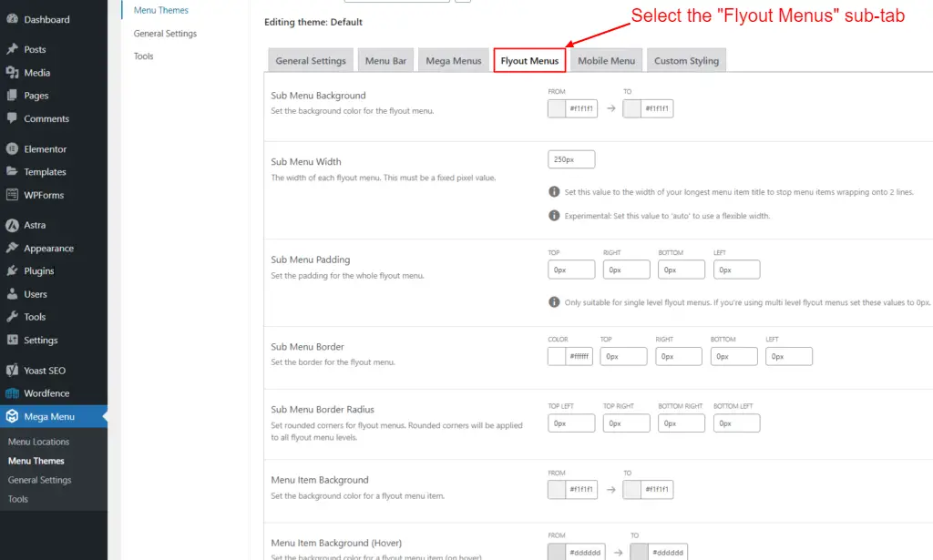The width and height of the screenshot is (933, 560).
Task: Select the Custom Styling tab
Action: pyautogui.click(x=686, y=61)
